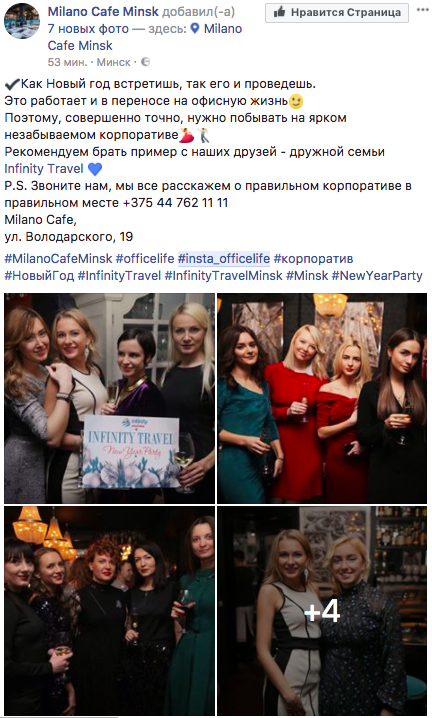
Task: Click the #officelife hashtag
Action: [145, 259]
